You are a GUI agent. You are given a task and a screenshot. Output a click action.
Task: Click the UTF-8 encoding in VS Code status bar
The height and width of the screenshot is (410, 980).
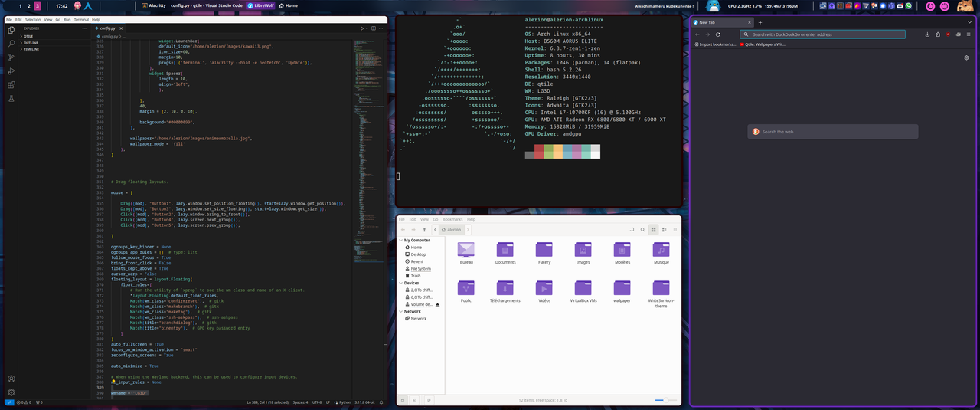[x=317, y=402]
